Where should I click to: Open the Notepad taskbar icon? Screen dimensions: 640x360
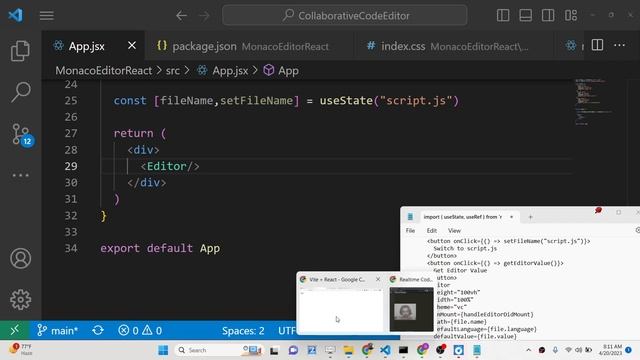point(477,350)
